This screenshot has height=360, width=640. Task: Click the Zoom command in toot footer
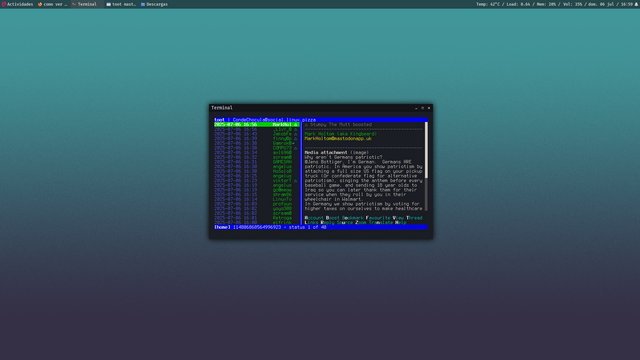pyautogui.click(x=361, y=222)
